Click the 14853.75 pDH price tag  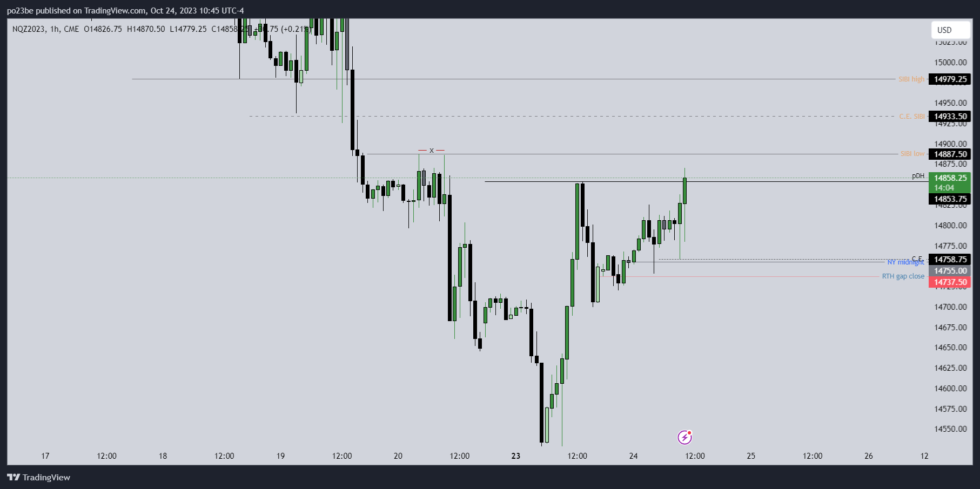tap(950, 199)
